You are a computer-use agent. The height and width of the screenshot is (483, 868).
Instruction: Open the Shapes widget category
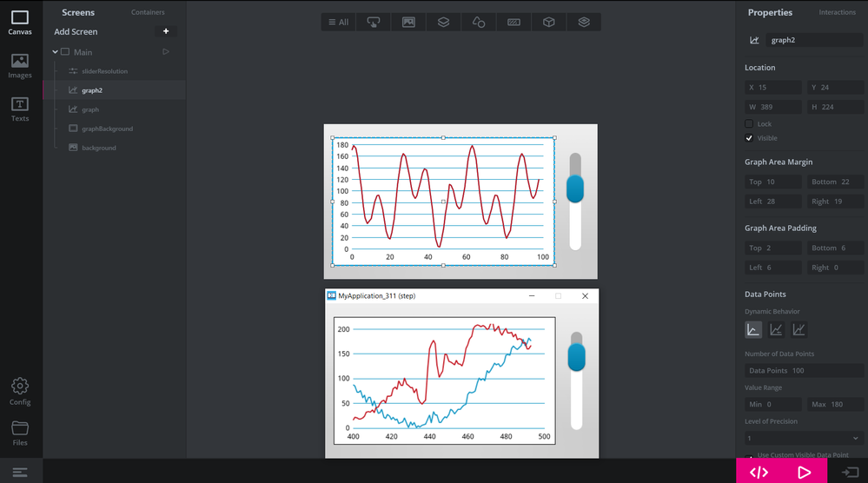(478, 22)
